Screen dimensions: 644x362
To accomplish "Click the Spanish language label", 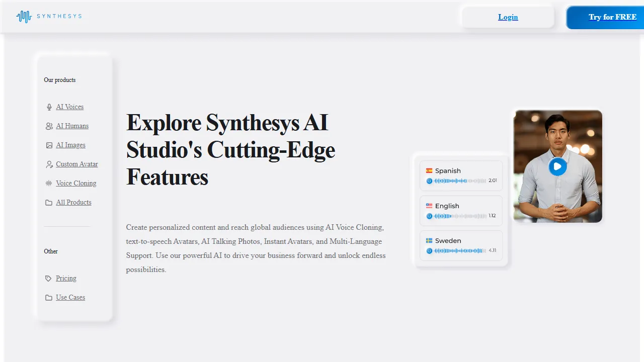I will [x=448, y=171].
